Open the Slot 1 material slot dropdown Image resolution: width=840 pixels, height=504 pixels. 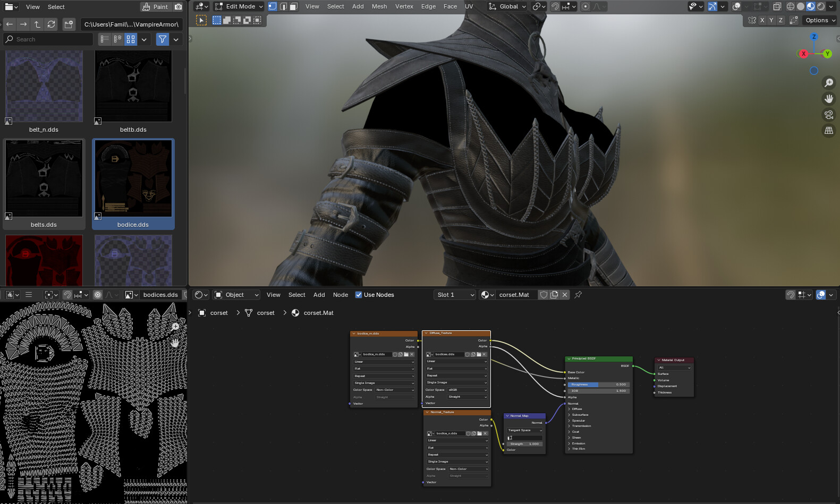coord(455,295)
